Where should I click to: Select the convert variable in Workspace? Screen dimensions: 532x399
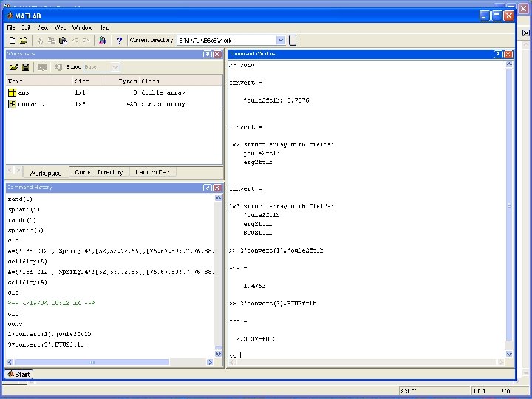(30, 104)
